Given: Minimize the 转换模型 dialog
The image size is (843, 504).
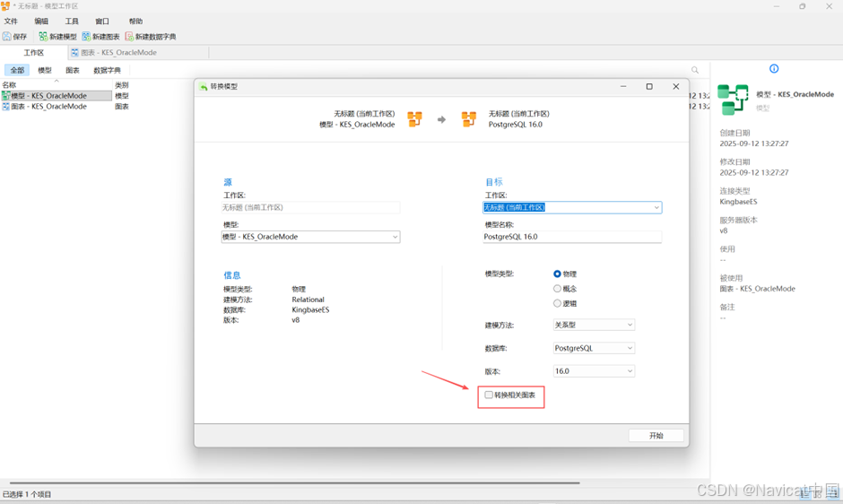Looking at the screenshot, I should coord(623,87).
